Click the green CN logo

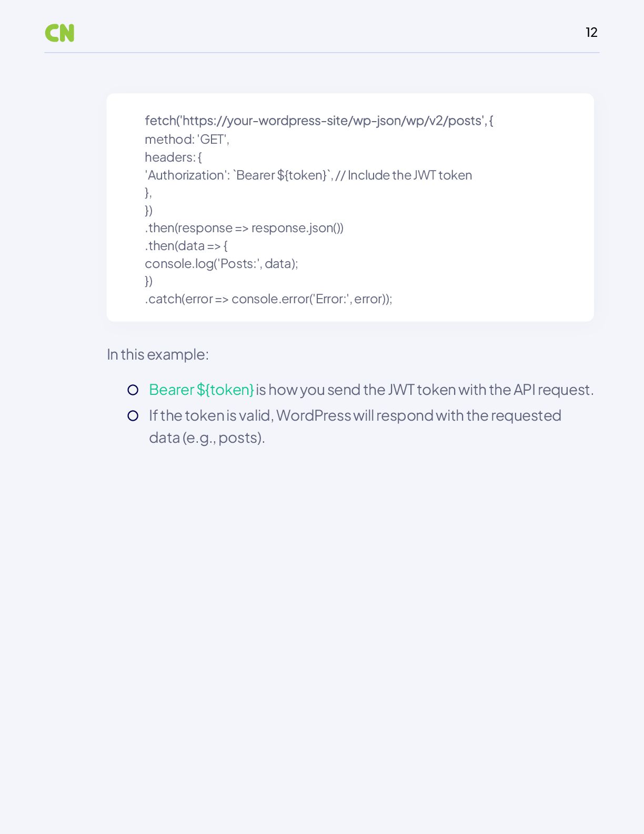59,33
